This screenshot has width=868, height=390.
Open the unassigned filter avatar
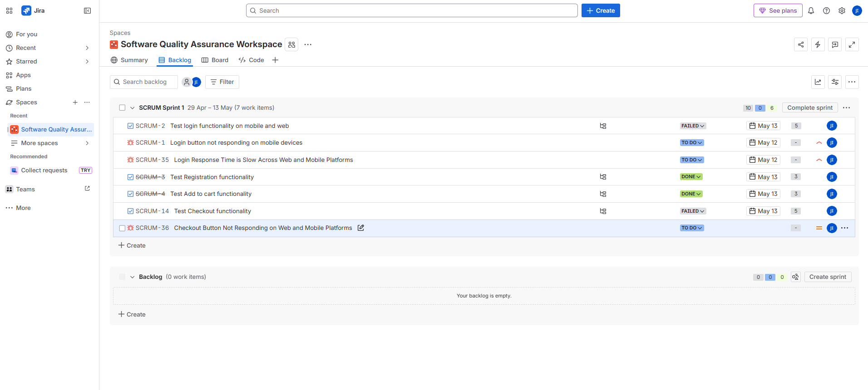tap(186, 82)
